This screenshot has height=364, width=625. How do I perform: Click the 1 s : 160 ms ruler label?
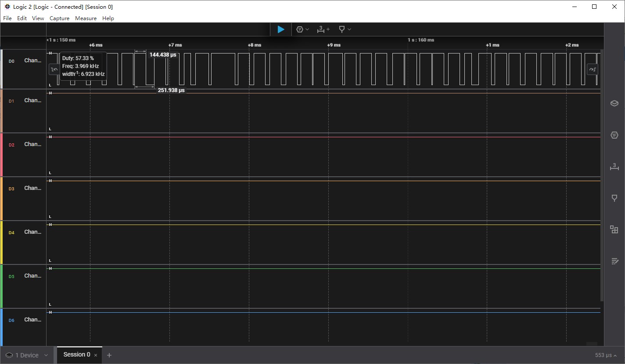point(421,40)
